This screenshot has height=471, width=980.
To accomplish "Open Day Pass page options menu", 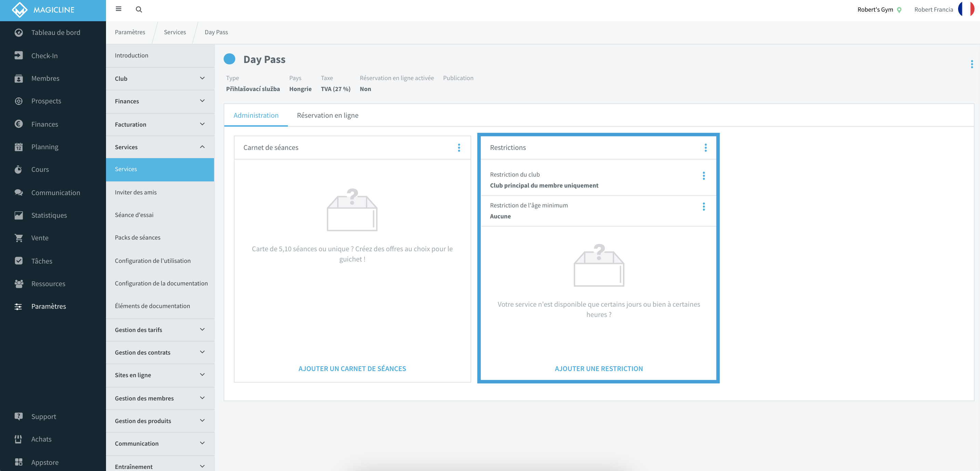I will (972, 64).
